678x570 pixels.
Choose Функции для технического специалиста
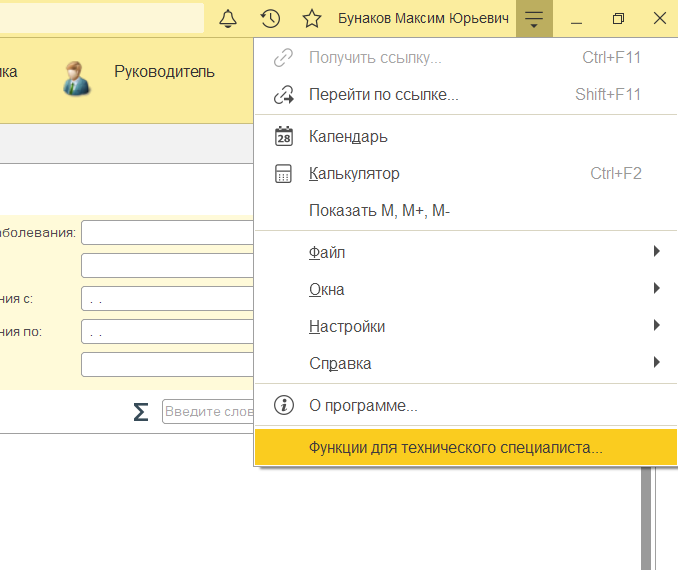[455, 448]
